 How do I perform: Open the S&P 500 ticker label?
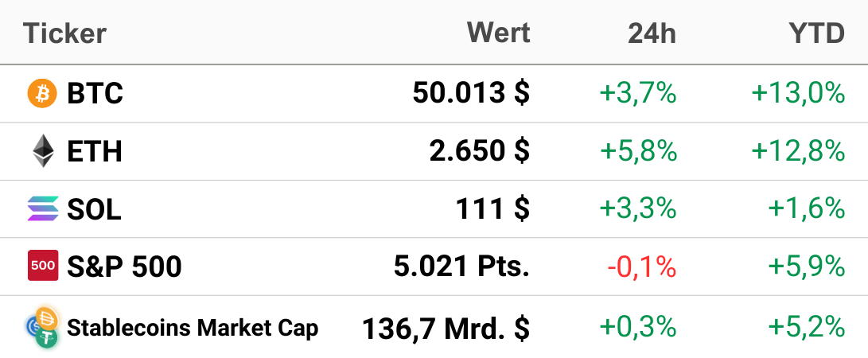pos(124,267)
